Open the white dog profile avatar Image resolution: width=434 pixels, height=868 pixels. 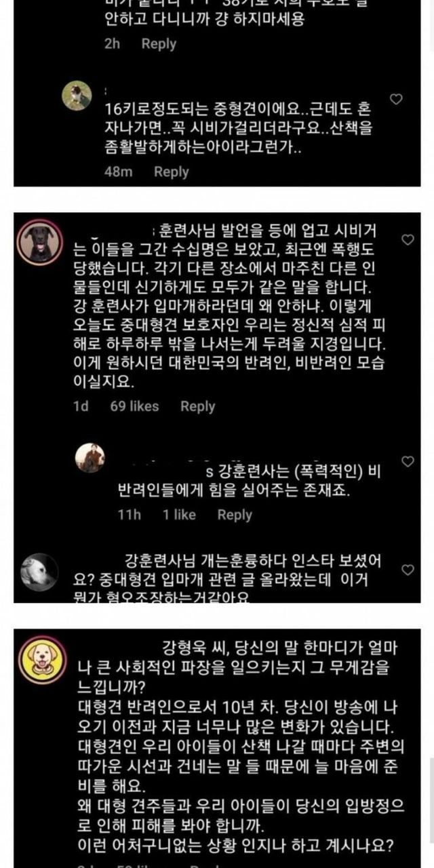coord(39,572)
